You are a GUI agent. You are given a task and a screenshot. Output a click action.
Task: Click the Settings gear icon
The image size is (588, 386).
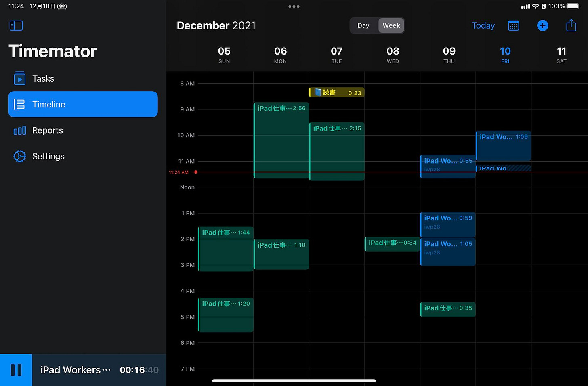19,156
